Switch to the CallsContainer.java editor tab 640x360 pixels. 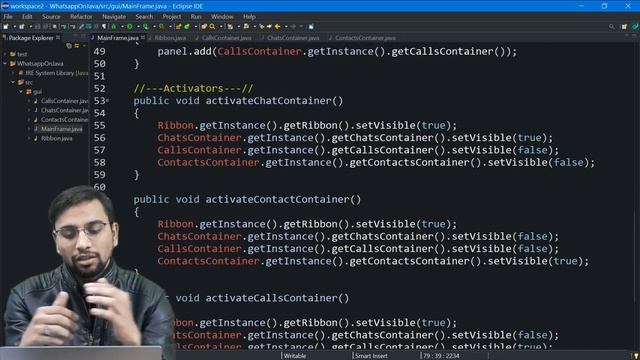(x=224, y=38)
